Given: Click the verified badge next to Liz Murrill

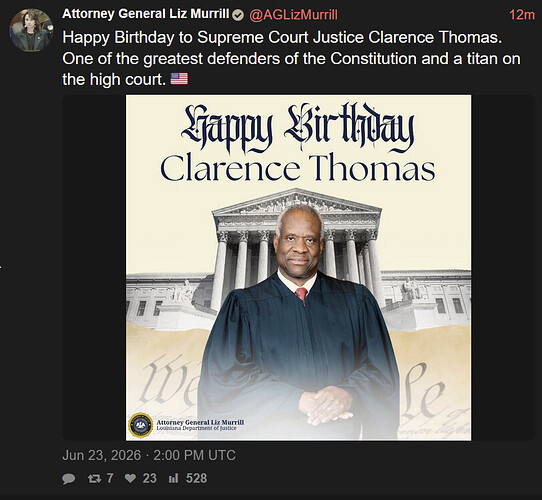Looking at the screenshot, I should click(238, 15).
